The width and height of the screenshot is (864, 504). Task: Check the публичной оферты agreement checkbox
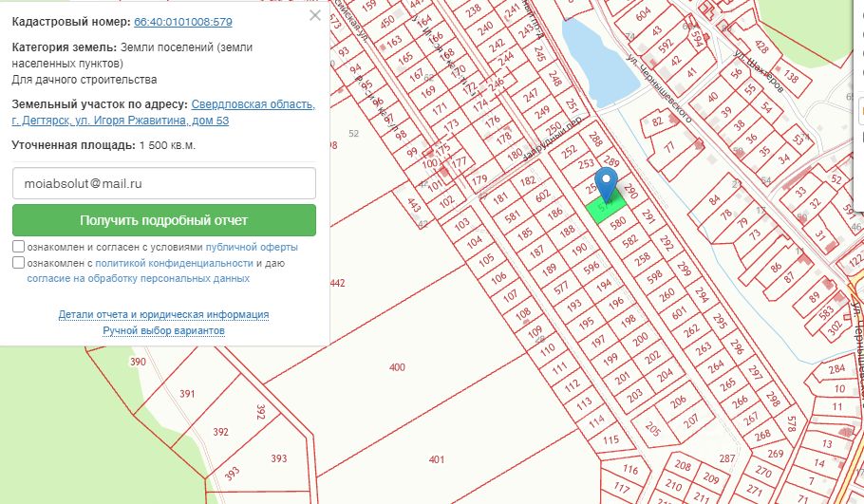click(x=18, y=246)
